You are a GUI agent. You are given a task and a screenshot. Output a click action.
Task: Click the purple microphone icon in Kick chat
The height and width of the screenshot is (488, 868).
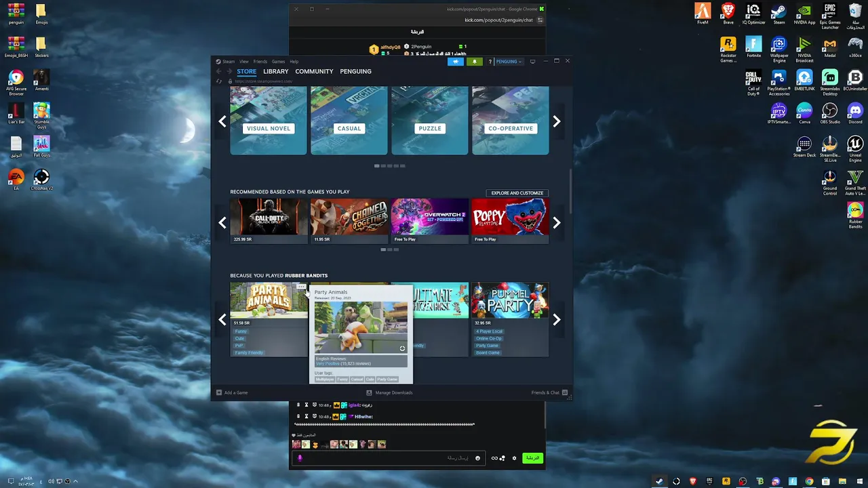point(300,458)
